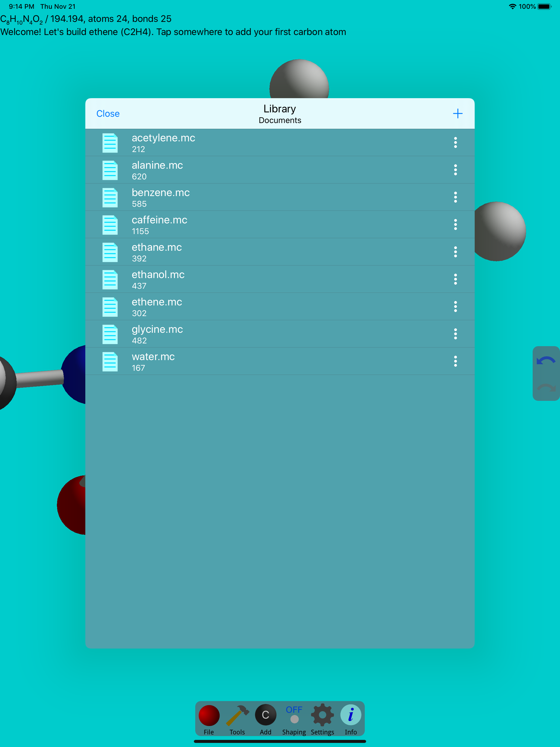Open the ethene.mc document

click(157, 307)
